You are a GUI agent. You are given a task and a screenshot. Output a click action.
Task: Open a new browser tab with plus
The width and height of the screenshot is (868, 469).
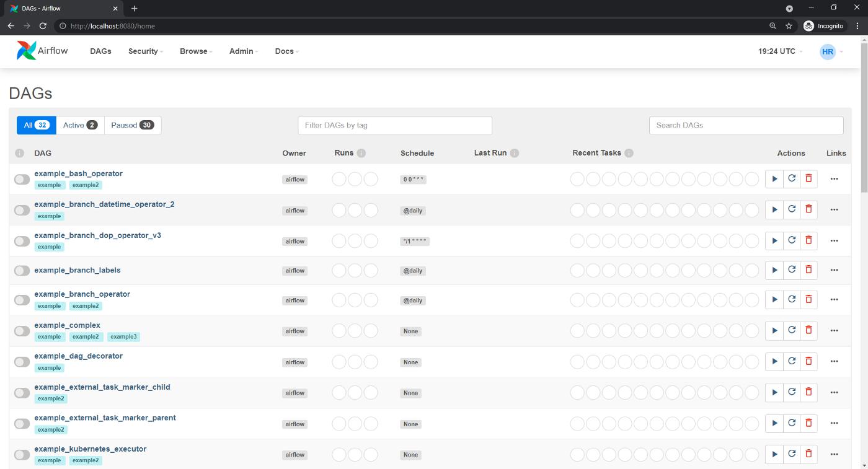point(135,8)
